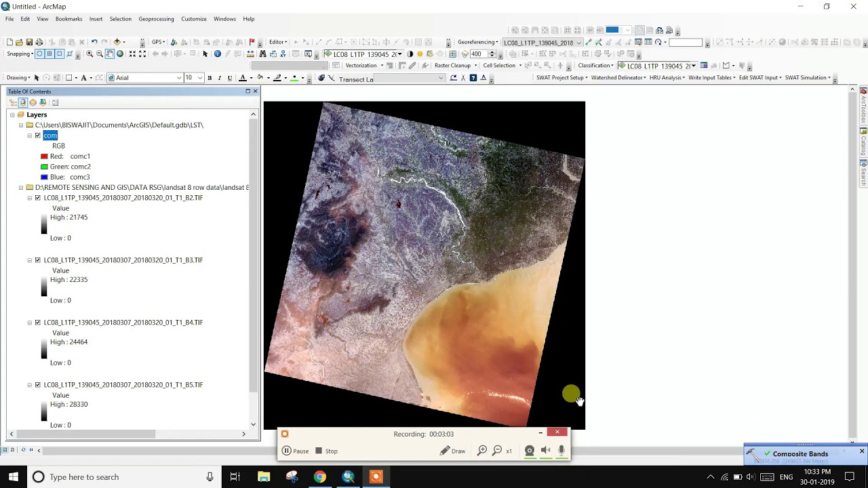The width and height of the screenshot is (868, 488).
Task: Uncheck the B5.TIF layer checkbox
Action: 38,385
